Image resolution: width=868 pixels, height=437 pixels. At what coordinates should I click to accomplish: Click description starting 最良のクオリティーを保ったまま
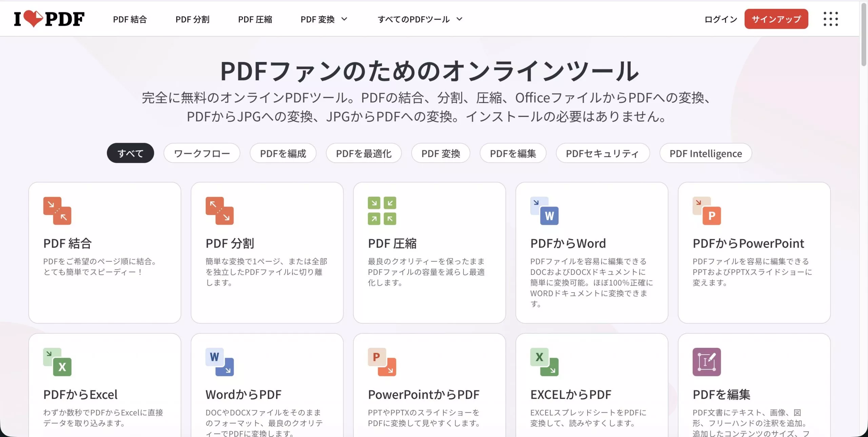tap(427, 272)
